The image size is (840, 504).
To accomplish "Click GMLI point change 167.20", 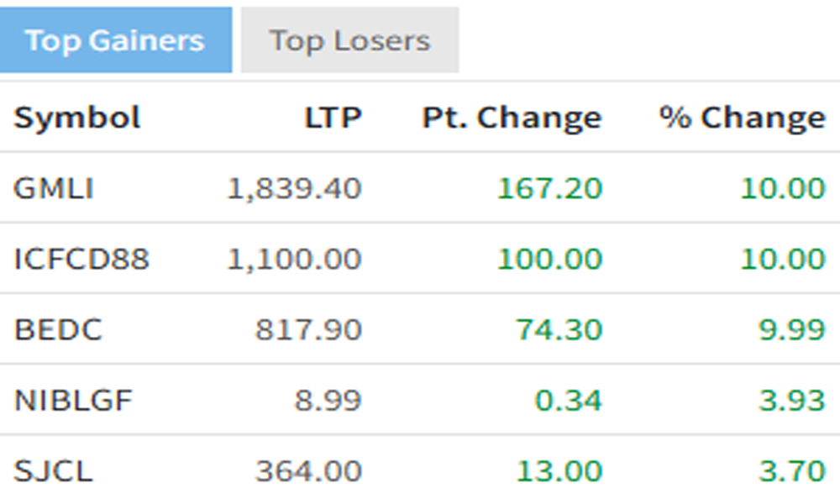I will [549, 188].
